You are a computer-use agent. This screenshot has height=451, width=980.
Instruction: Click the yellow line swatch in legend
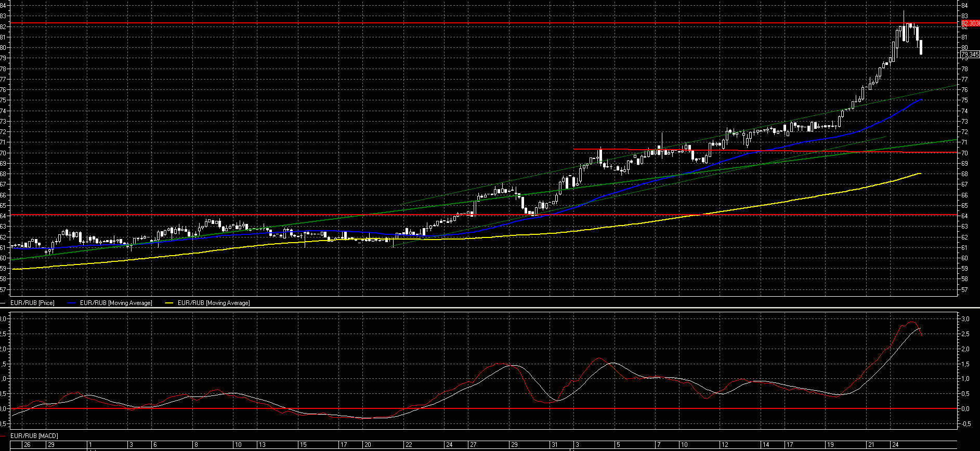pos(169,303)
